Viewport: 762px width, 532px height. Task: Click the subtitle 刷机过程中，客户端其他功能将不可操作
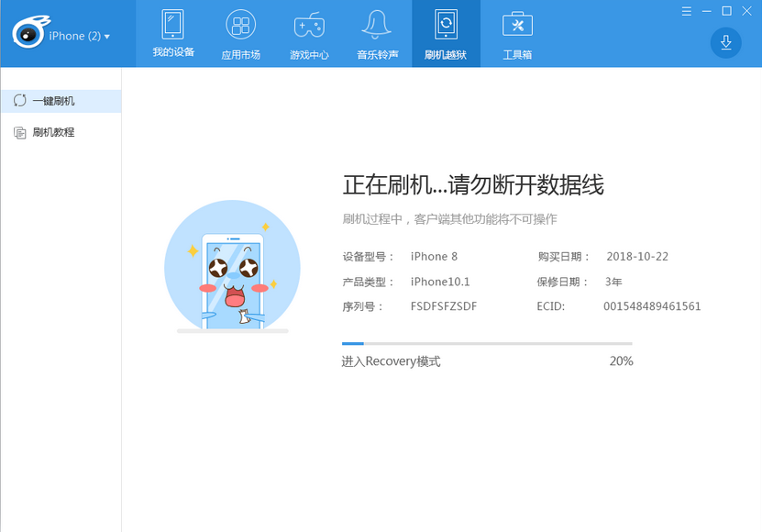pyautogui.click(x=449, y=219)
